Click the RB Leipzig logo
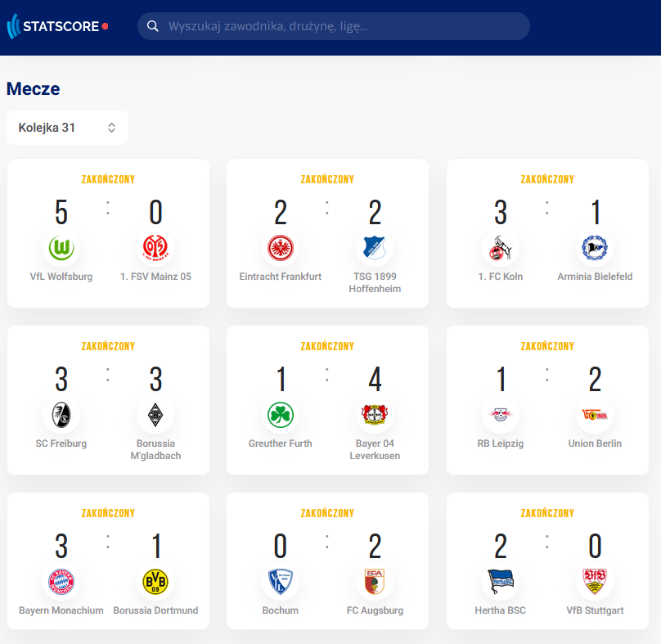661x644 pixels. [501, 415]
